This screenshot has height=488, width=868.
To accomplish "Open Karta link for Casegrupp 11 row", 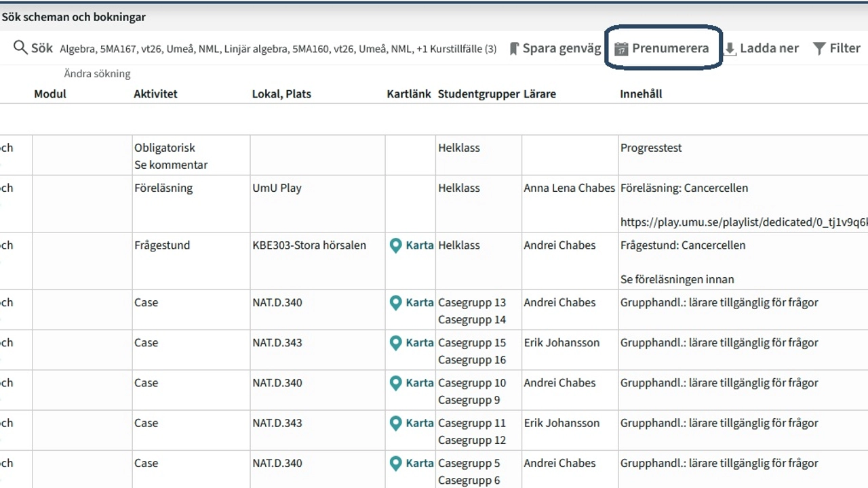I will point(418,423).
